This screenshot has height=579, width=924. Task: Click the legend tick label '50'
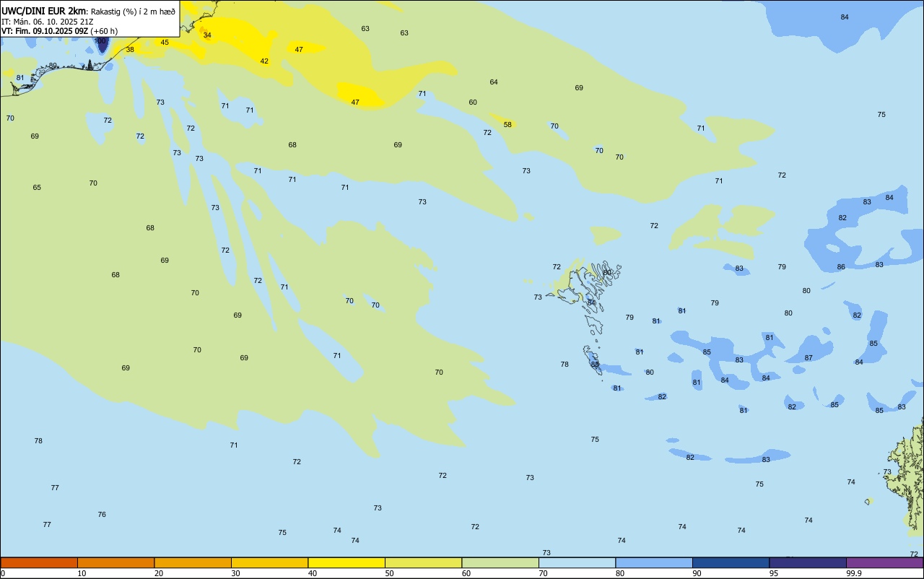point(389,573)
